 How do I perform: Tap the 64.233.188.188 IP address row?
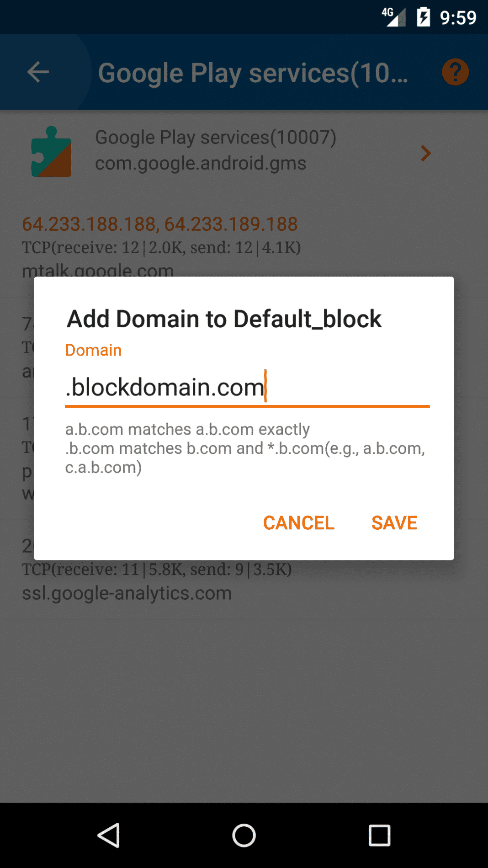tap(160, 224)
